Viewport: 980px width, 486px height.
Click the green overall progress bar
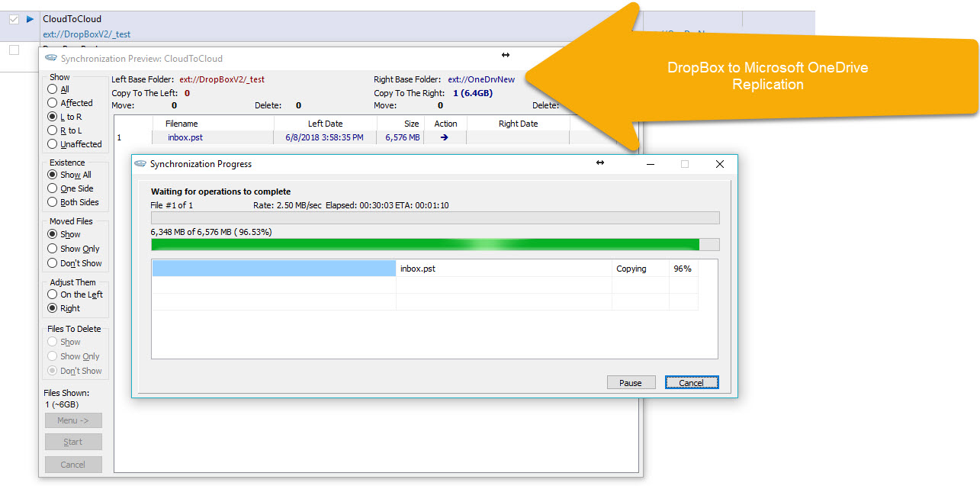pyautogui.click(x=435, y=245)
